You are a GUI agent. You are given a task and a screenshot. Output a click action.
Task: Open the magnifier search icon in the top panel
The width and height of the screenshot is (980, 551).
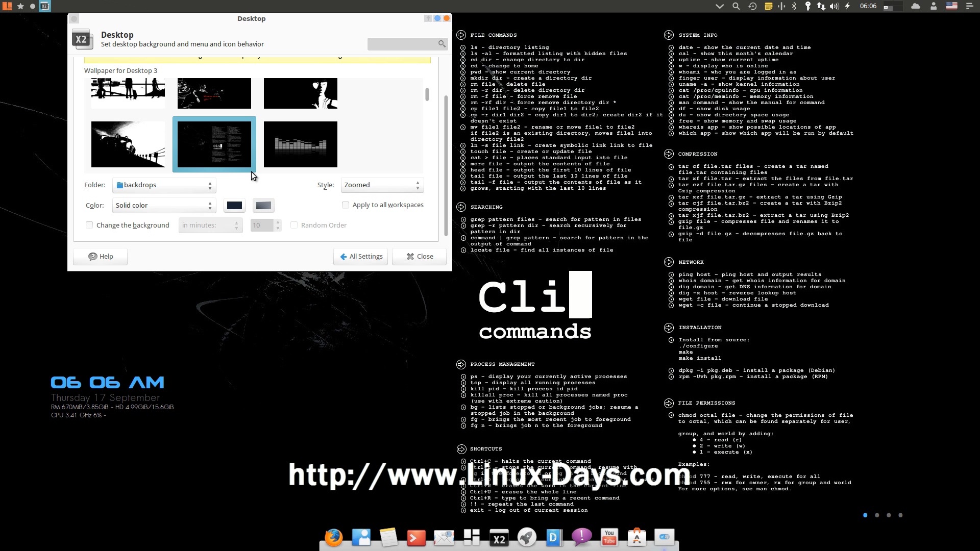736,6
